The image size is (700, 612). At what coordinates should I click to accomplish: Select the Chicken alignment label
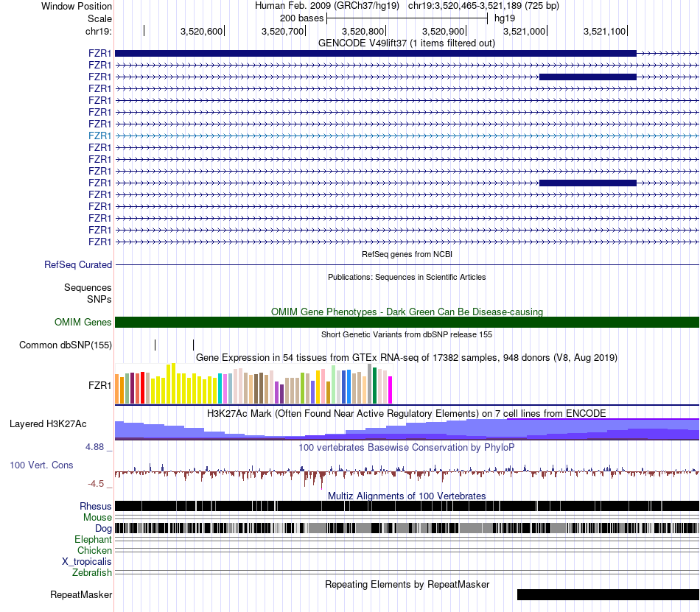pyautogui.click(x=94, y=550)
